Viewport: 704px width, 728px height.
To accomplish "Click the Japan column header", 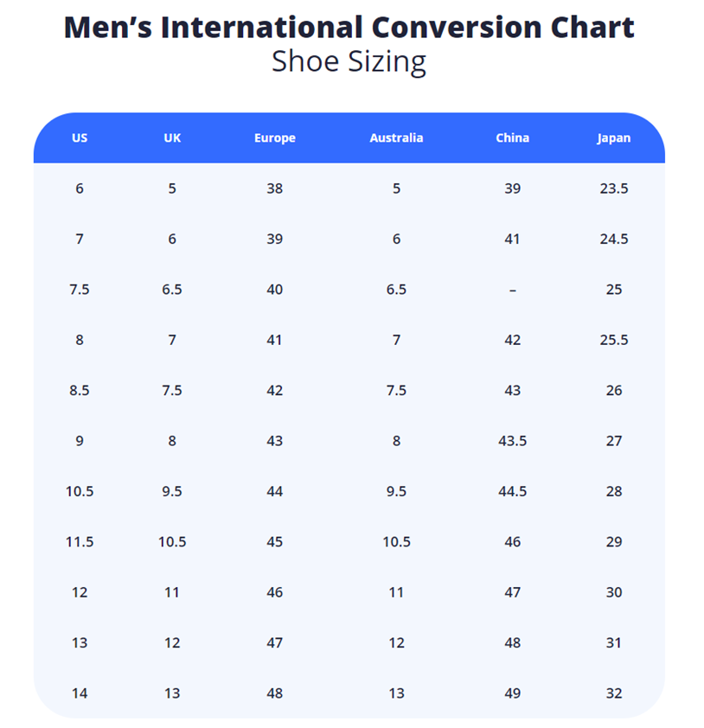I will (613, 137).
